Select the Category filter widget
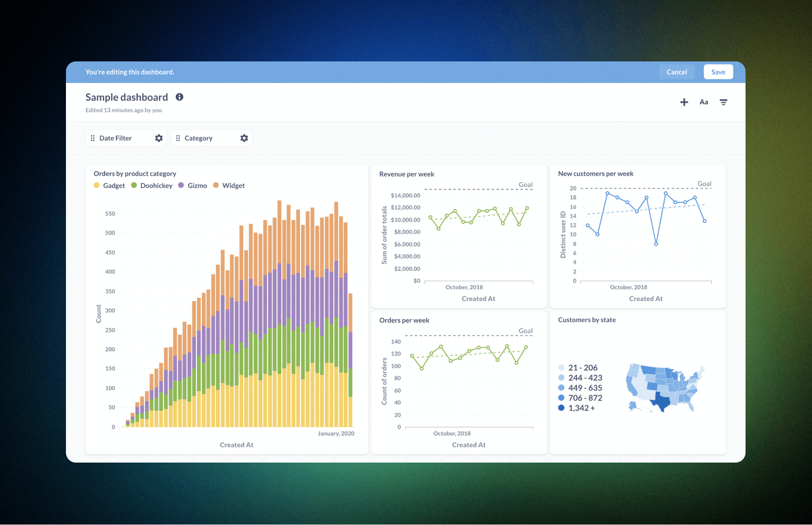The image size is (812, 525). click(211, 138)
